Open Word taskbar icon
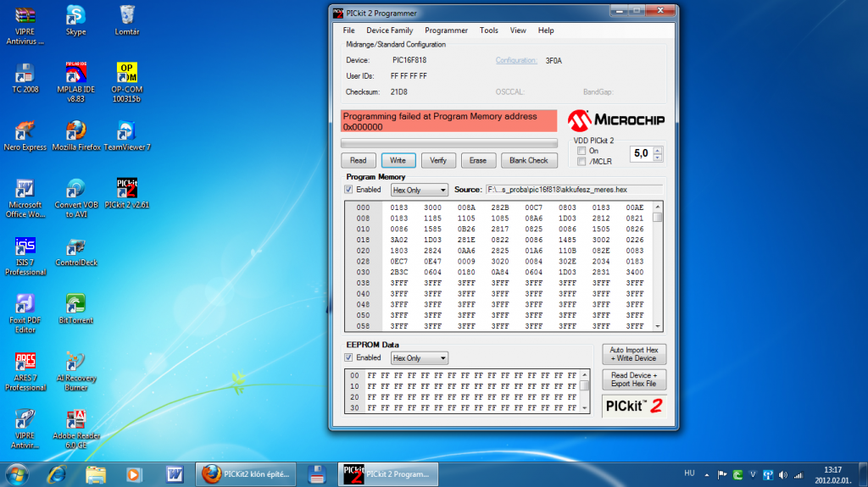 (175, 475)
